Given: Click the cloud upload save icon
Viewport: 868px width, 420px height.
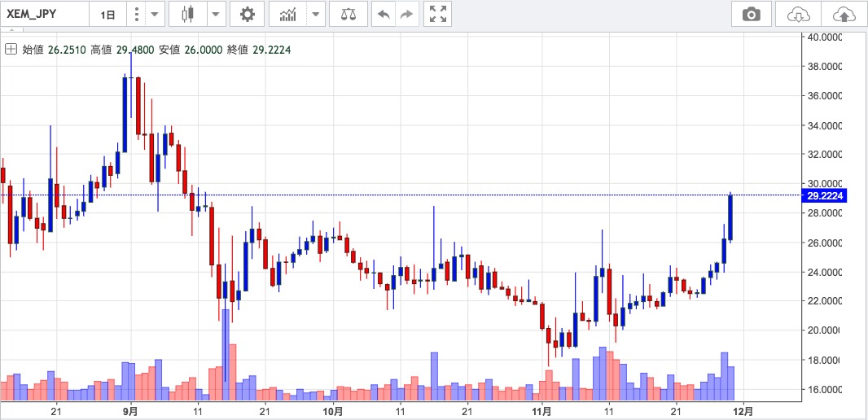Looking at the screenshot, I should 844,15.
